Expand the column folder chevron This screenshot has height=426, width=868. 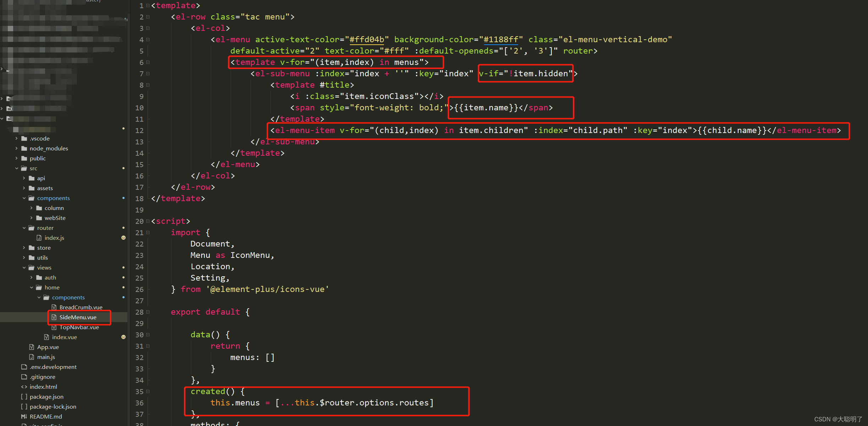(x=31, y=208)
